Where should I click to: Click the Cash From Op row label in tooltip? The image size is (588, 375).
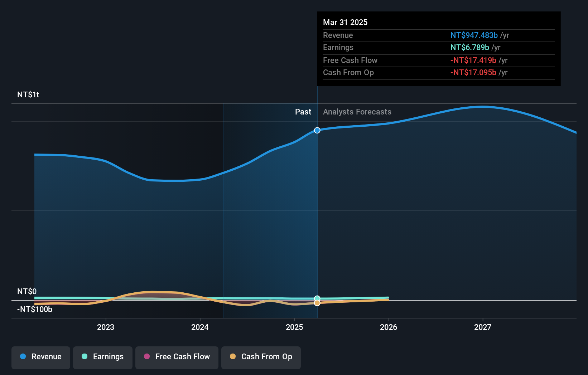point(348,72)
